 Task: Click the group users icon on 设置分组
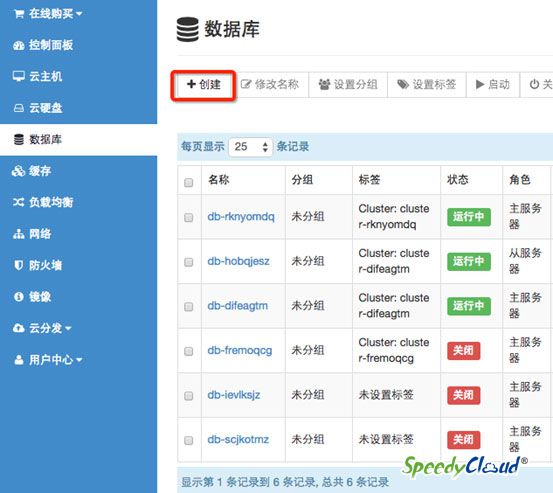tap(324, 84)
